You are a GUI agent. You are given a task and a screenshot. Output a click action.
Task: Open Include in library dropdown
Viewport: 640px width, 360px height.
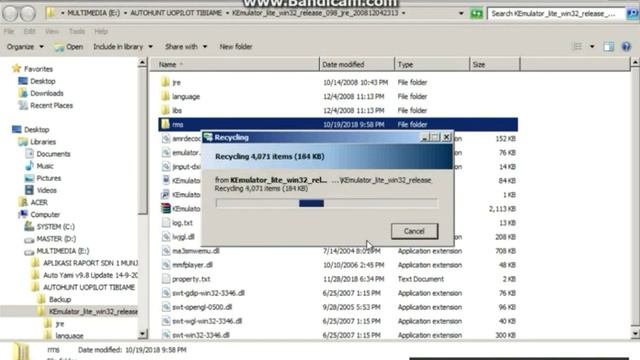[122, 47]
